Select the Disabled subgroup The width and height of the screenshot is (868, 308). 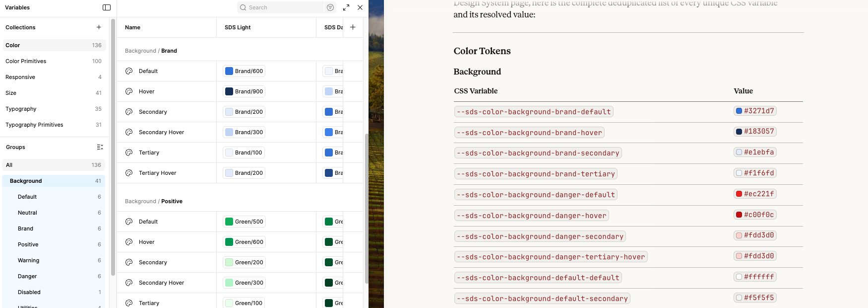tap(54, 292)
